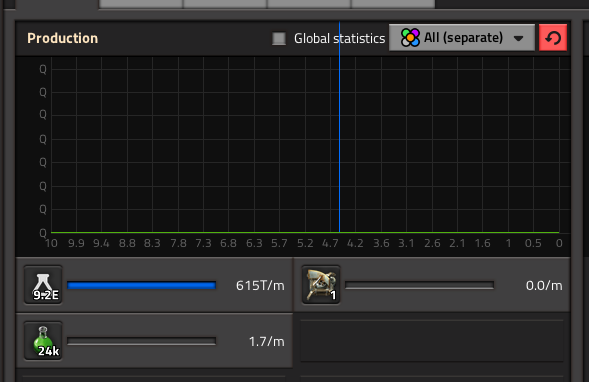
Task: Click the Global statistics label text
Action: (340, 38)
